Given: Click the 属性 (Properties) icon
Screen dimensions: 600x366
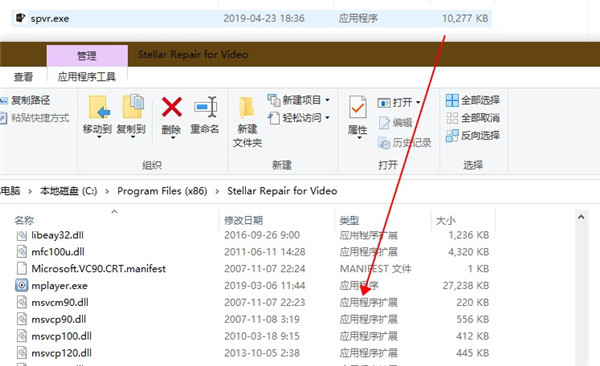Looking at the screenshot, I should [357, 107].
